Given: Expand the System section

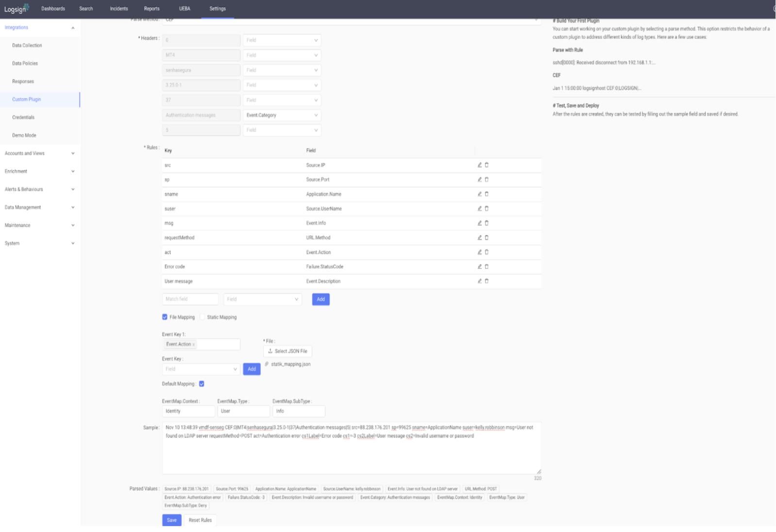Looking at the screenshot, I should click(x=40, y=243).
